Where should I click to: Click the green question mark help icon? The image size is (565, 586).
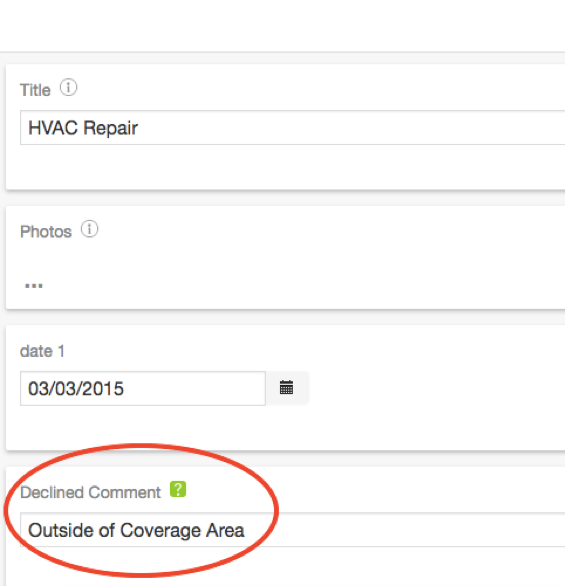[178, 489]
